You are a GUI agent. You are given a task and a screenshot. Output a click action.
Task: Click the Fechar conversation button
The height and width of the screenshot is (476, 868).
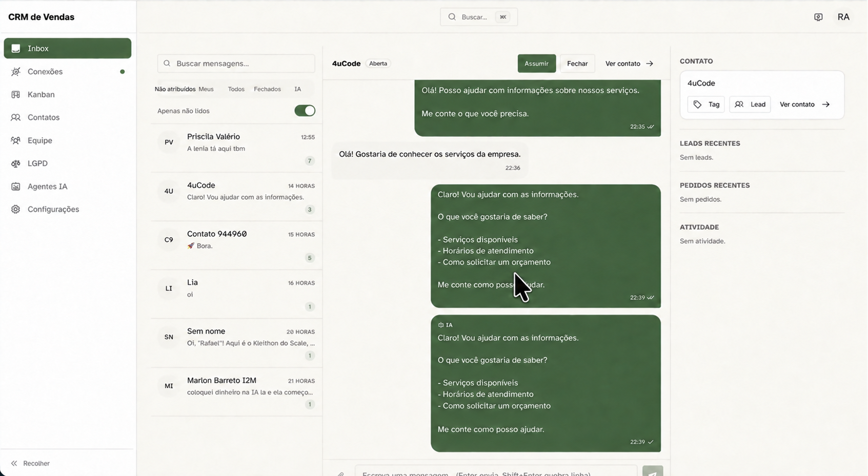click(x=577, y=64)
